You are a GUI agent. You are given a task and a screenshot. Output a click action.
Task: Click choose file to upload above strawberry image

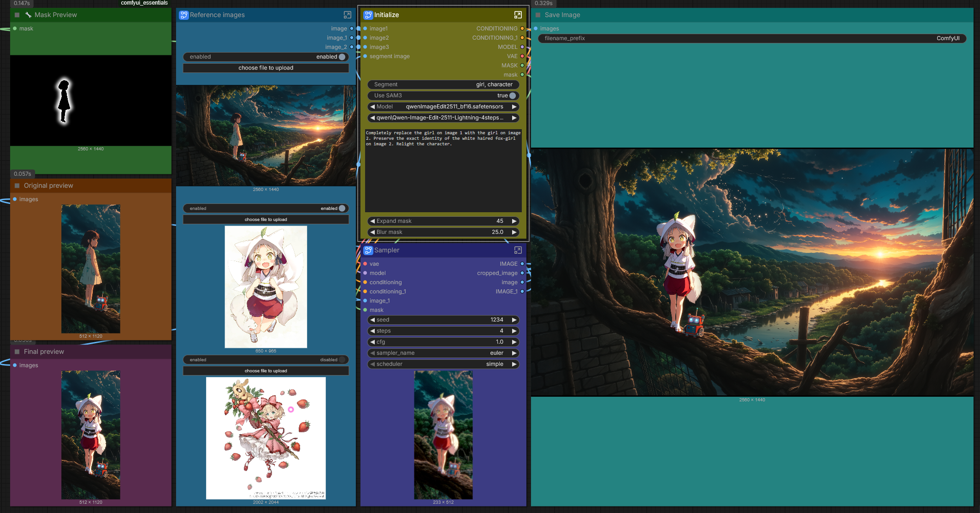[x=266, y=371]
